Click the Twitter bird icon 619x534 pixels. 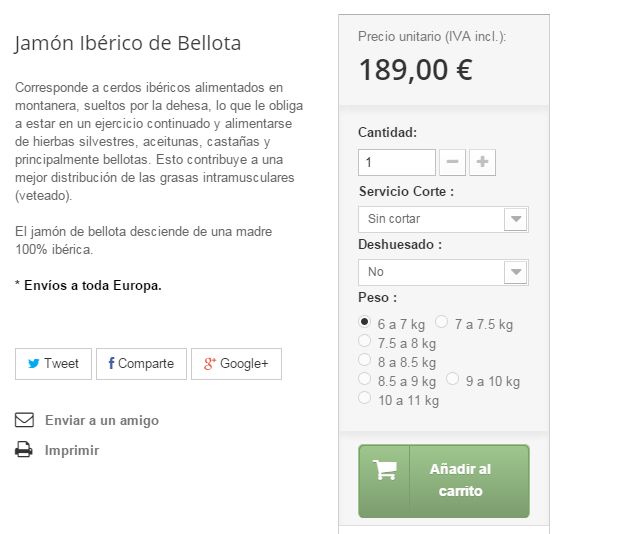tap(34, 363)
